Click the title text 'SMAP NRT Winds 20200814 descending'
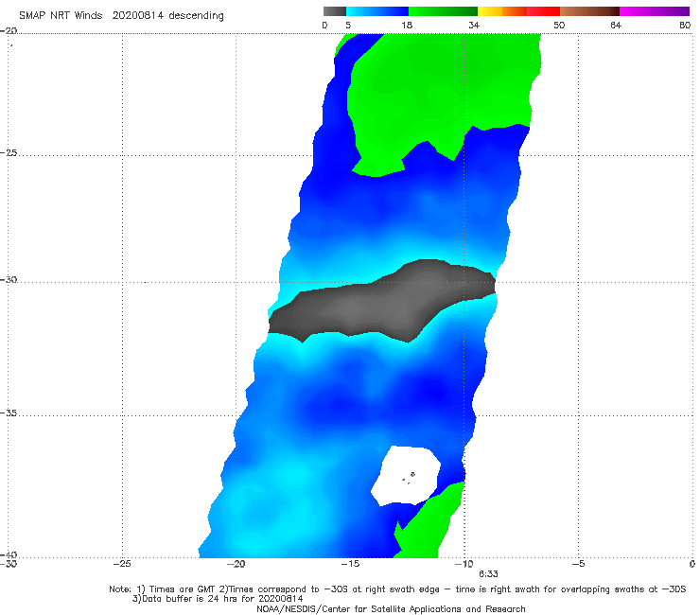700x615 pixels. 121,16
